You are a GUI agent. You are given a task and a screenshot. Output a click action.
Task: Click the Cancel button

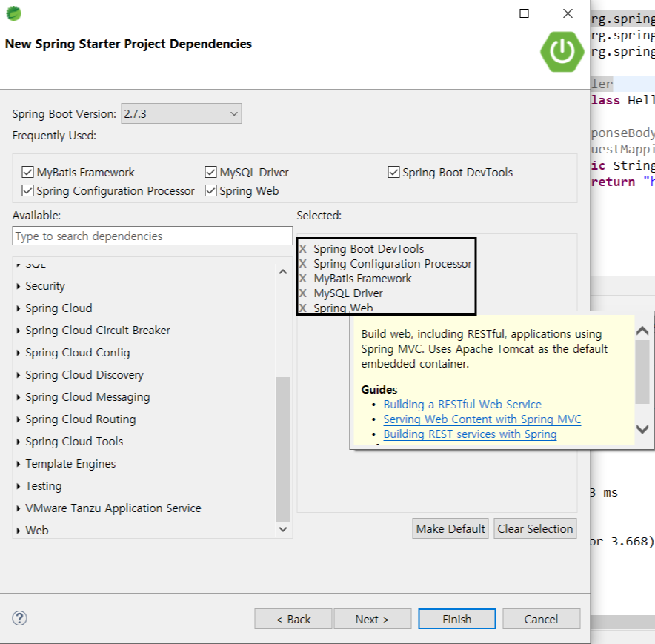(542, 619)
